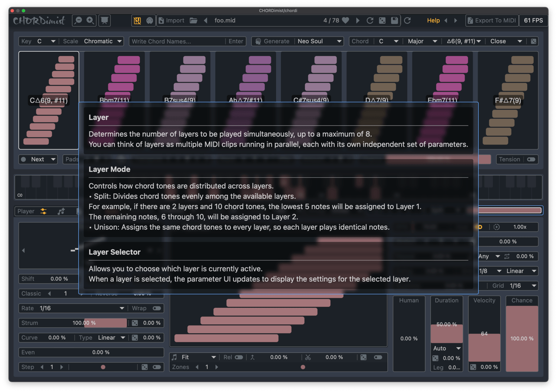The height and width of the screenshot is (392, 557).
Task: Reload preset with circular arrow beside dice
Action: [370, 20]
